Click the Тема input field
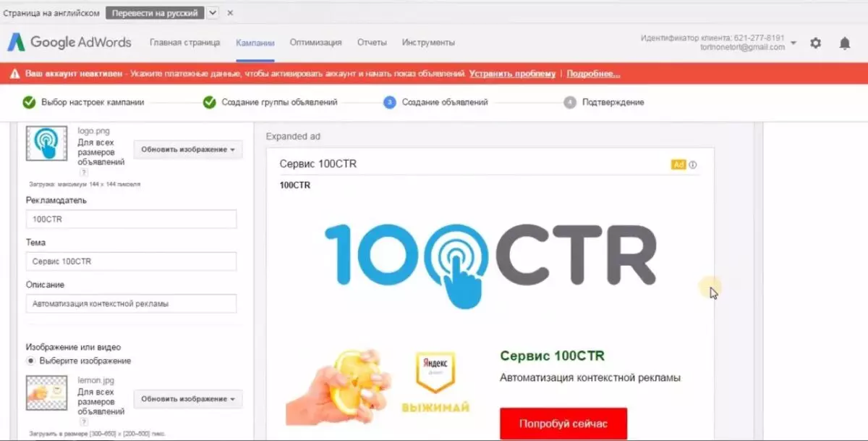Viewport: 868px width, 441px height. [x=131, y=261]
